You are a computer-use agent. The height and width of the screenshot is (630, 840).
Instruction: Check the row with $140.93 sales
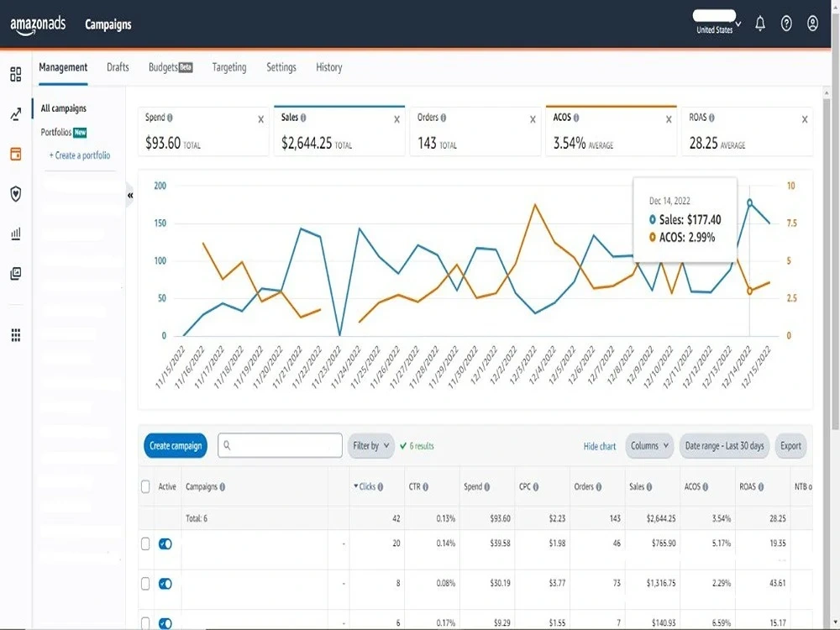(145, 623)
